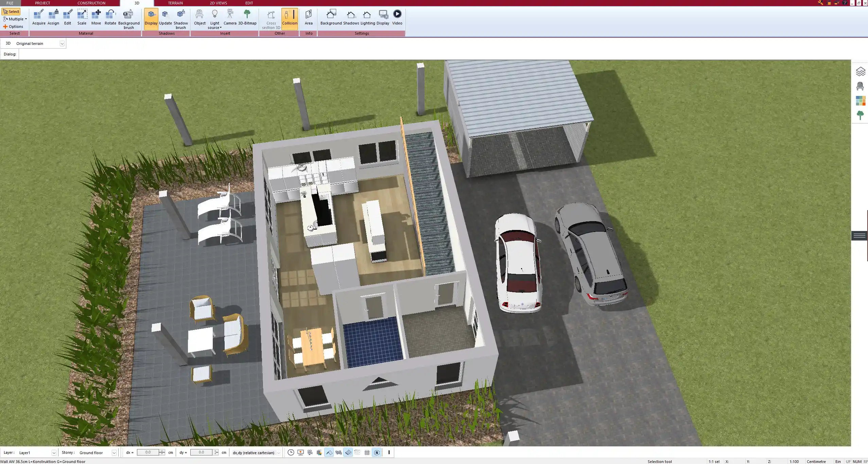Open the furniture chair catalog in sidebar

(x=860, y=86)
